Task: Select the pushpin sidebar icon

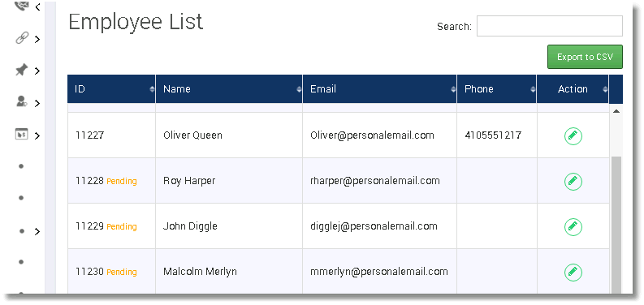Action: (x=21, y=71)
